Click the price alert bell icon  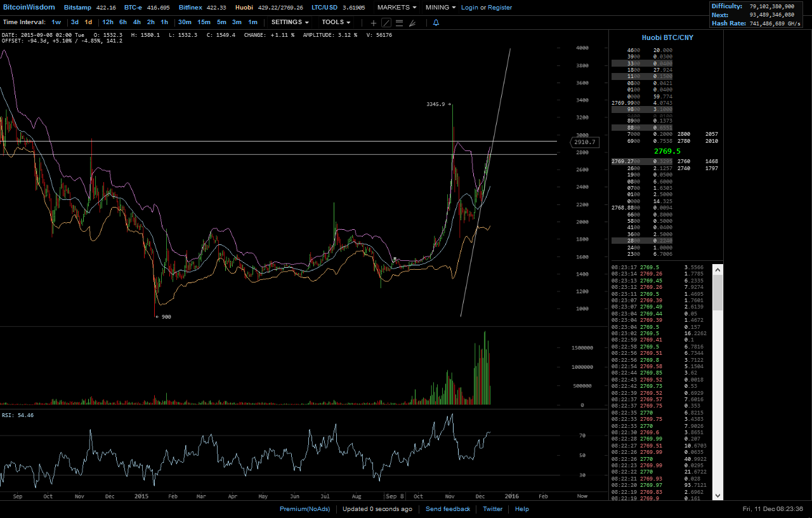point(435,23)
